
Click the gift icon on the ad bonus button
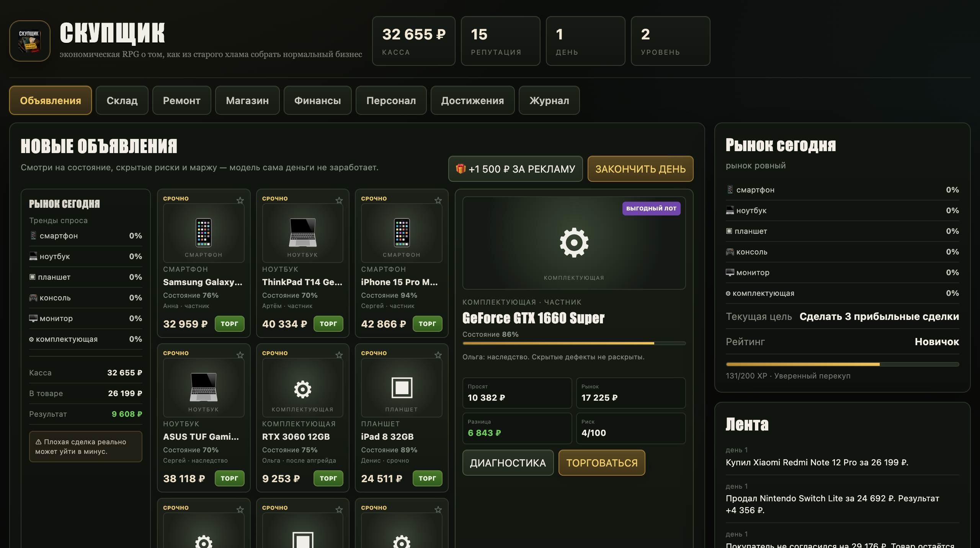coord(461,169)
